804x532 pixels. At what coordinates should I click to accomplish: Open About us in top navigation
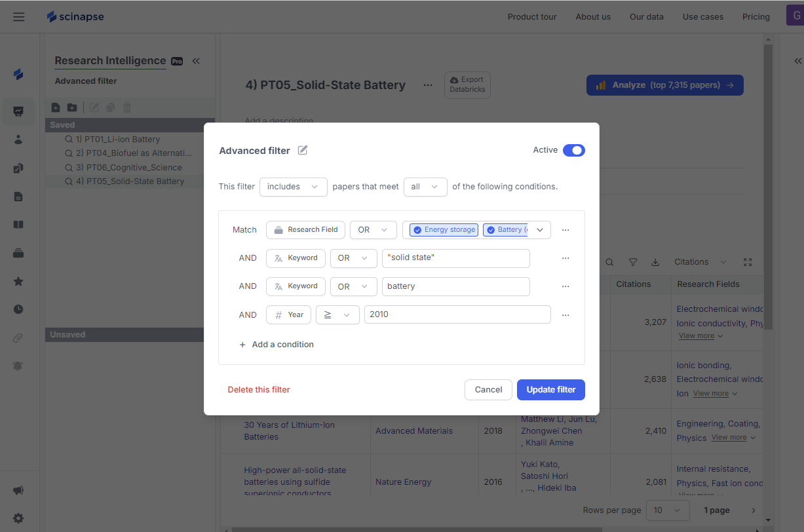pyautogui.click(x=593, y=17)
